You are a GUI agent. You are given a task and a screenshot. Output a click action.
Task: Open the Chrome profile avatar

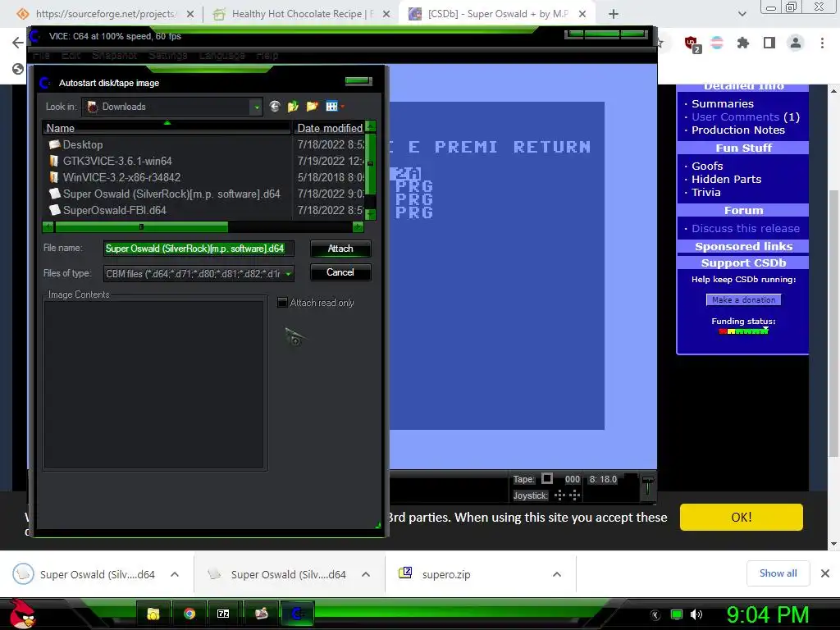(796, 43)
